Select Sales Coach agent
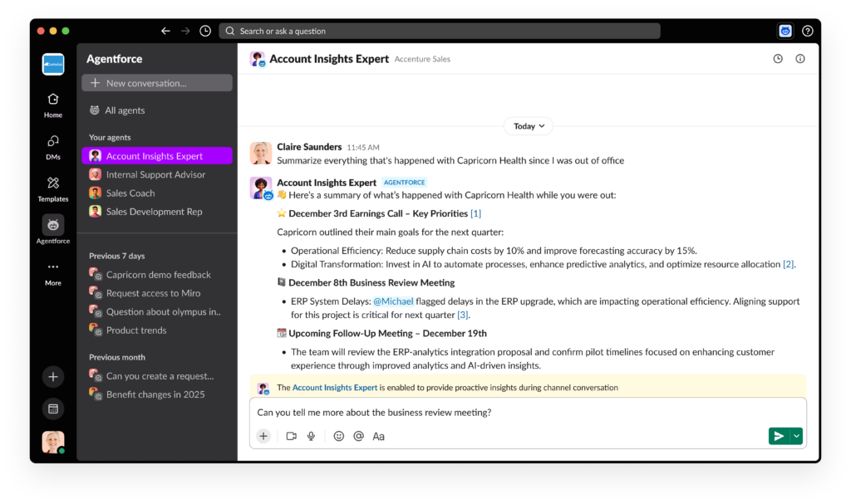The image size is (851, 504). pyautogui.click(x=130, y=193)
